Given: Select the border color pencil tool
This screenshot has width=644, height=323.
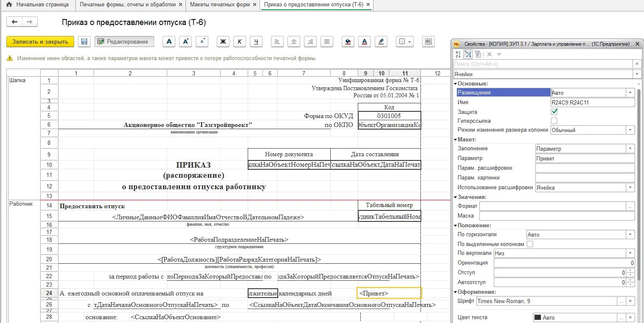Looking at the screenshot, I should click(x=381, y=41).
